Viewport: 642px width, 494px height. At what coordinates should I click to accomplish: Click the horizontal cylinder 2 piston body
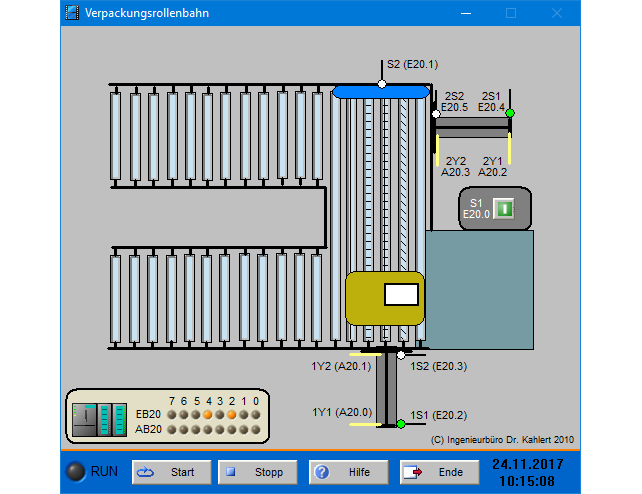472,128
